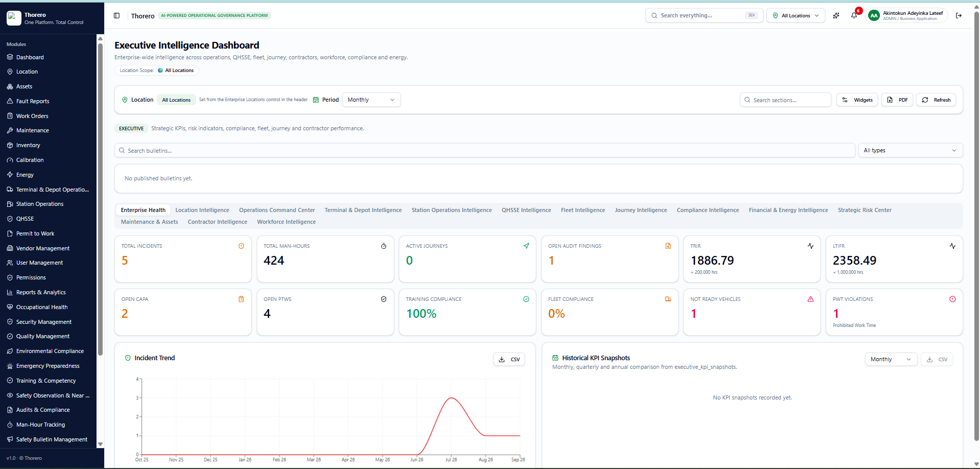Download Incident Trend CSV
The width and height of the screenshot is (980, 469).
click(x=509, y=359)
